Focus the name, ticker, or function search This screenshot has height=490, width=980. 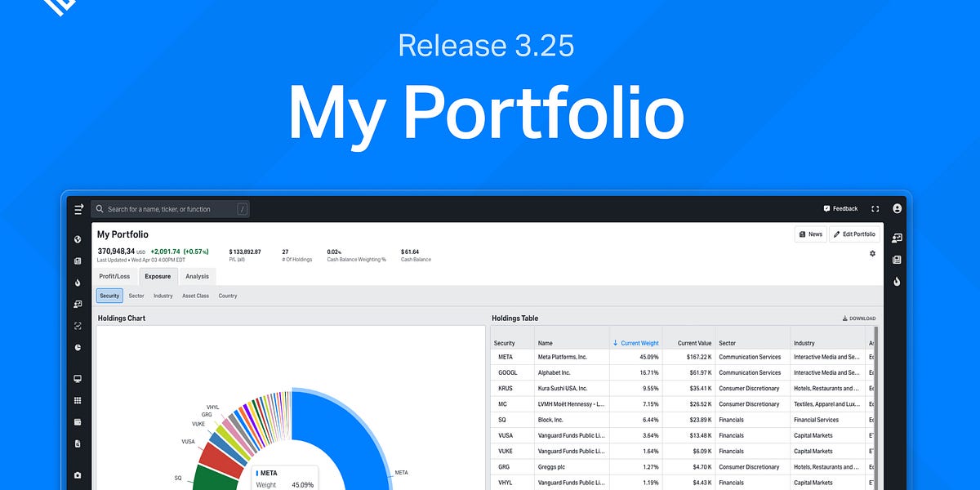pos(170,209)
